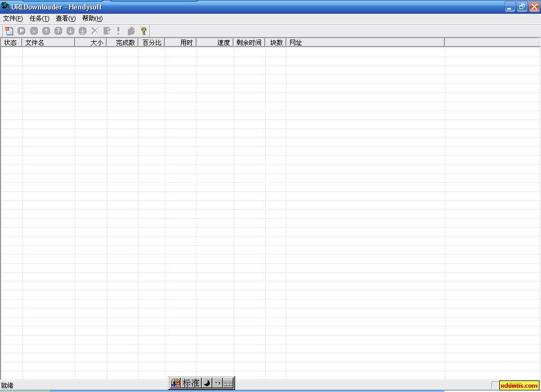Image resolution: width=541 pixels, height=392 pixels.
Task: Click the URLDownloader title bar app icon
Action: pos(5,6)
